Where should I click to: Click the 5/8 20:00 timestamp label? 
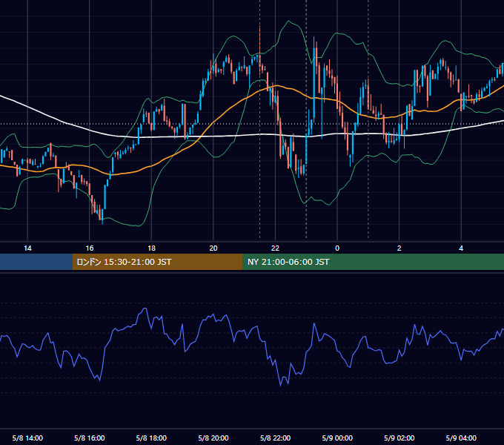(213, 438)
